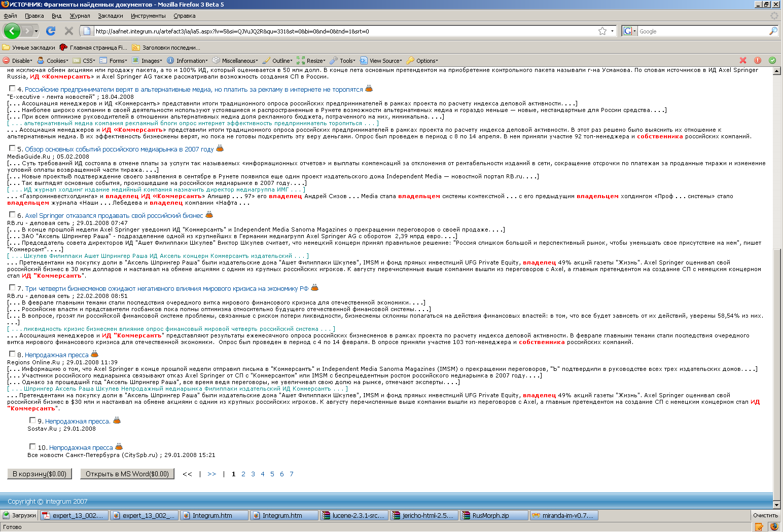This screenshot has width=783, height=532.
Task: Click the basket icon next to result 8
Action: 94,354
